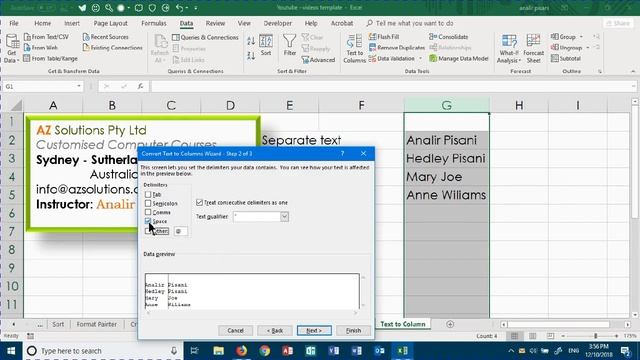Click the Other delimiter text field
Screen dimensions: 640x360
180,231
